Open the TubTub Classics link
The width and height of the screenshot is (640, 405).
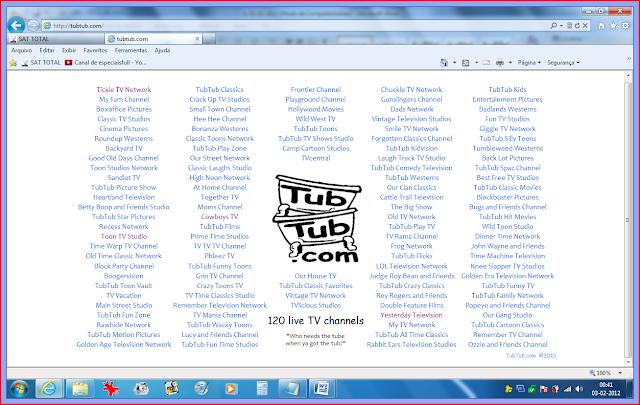(x=220, y=89)
